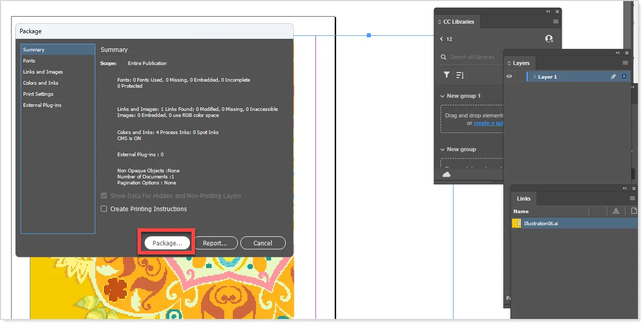
Task: Open the CC Libraries panel menu
Action: point(556,21)
